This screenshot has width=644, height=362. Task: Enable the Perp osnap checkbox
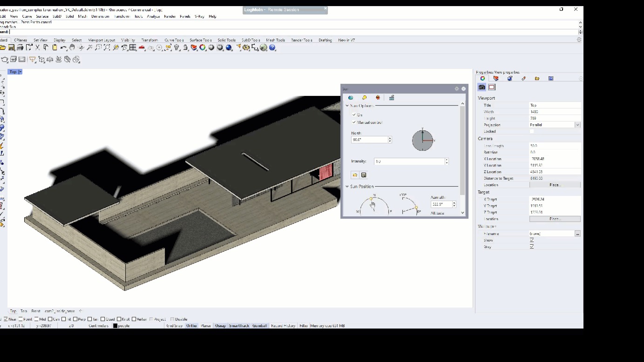75,319
